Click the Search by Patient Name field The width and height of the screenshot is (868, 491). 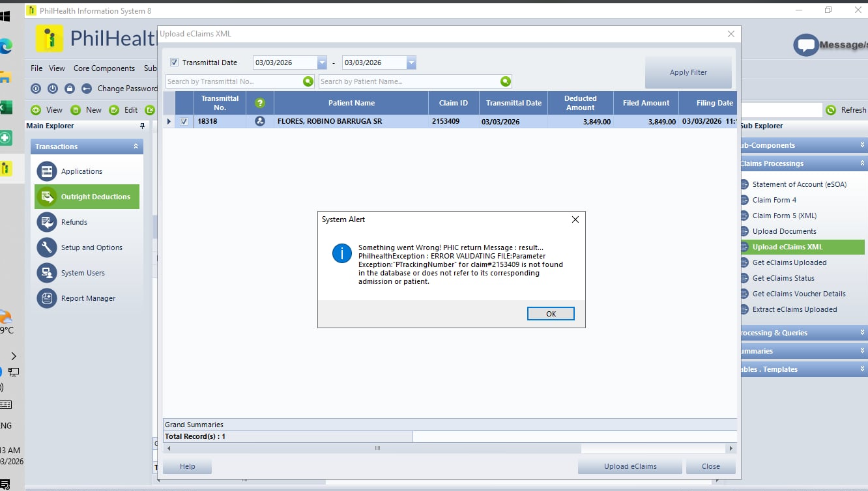click(x=409, y=81)
